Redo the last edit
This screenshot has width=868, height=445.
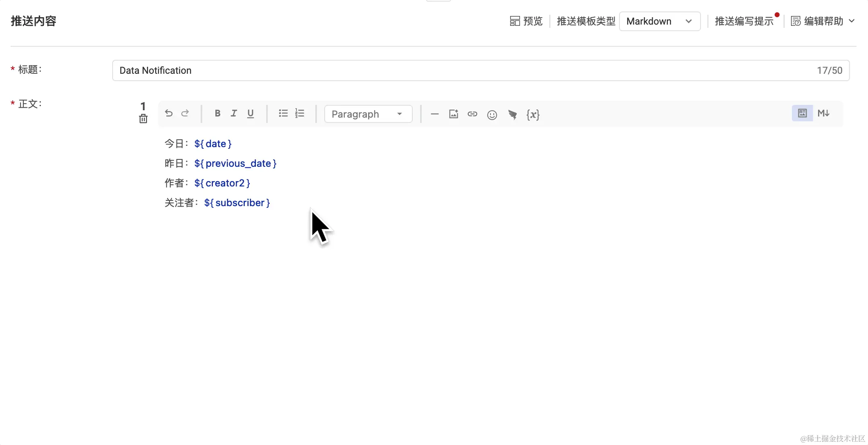tap(185, 113)
